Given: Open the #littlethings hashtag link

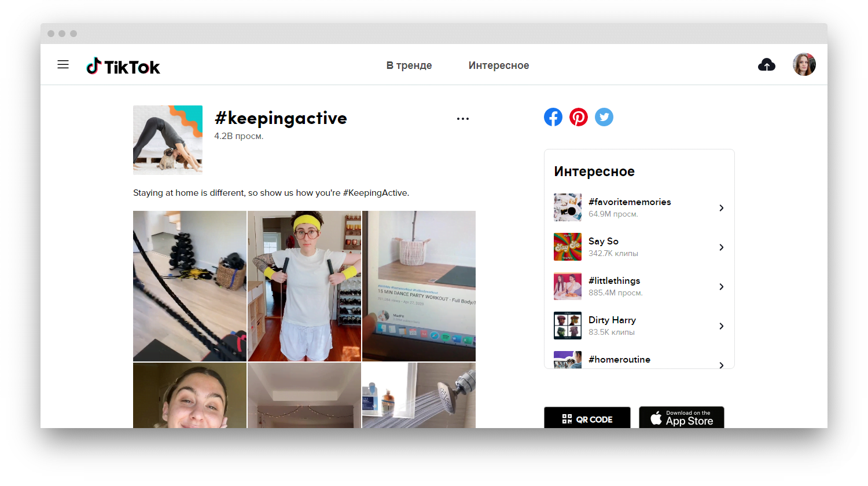Looking at the screenshot, I should [615, 280].
